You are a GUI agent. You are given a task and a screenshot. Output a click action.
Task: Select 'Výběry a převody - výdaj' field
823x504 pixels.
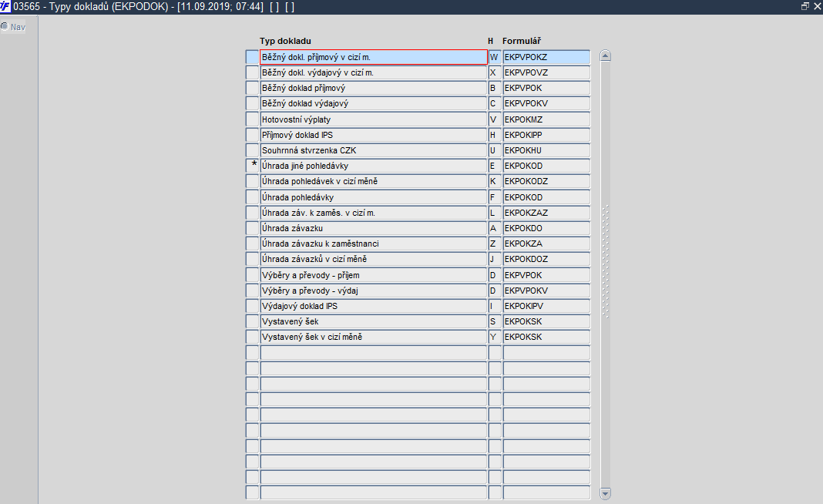(374, 291)
